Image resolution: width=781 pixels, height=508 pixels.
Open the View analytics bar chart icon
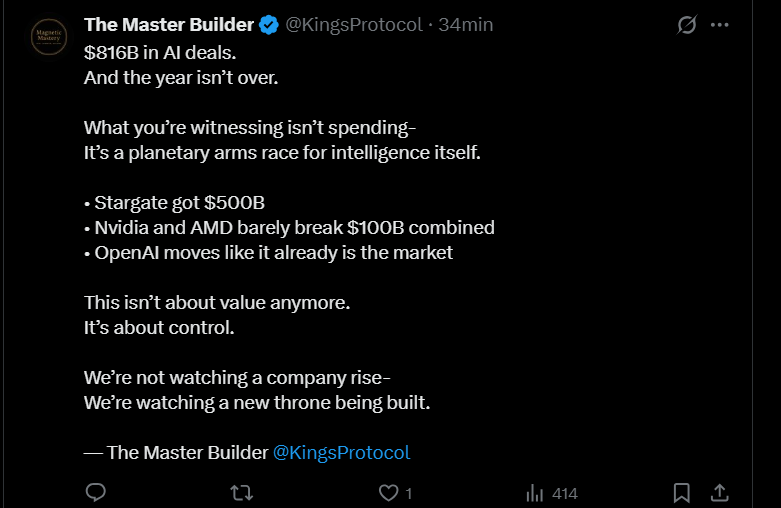[x=535, y=493]
